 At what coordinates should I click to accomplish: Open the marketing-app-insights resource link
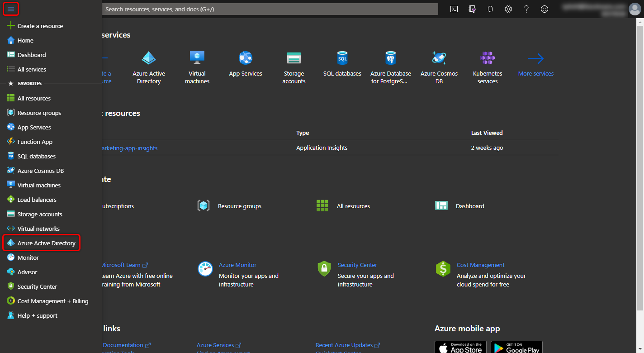point(130,148)
